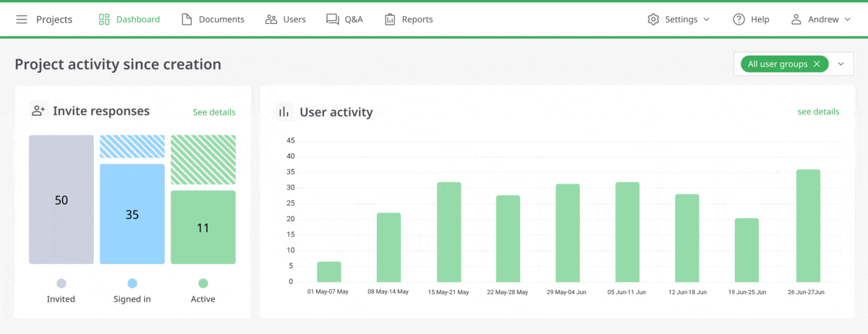The image size is (868, 334).
Task: Expand the user groups dropdown arrow
Action: [x=841, y=64]
